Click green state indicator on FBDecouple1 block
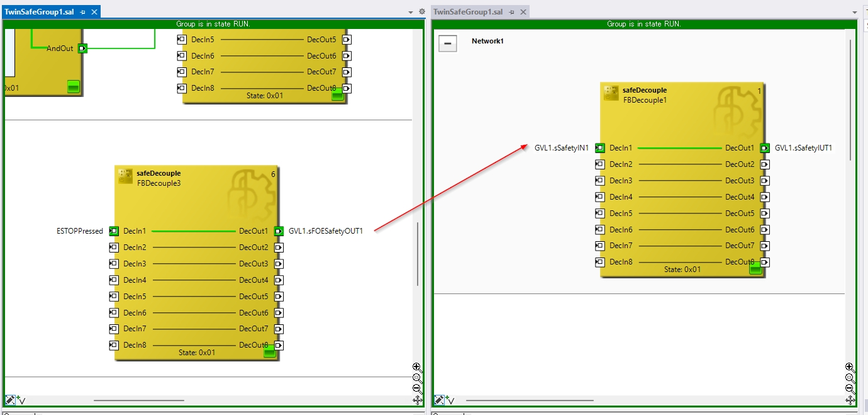Screen dimensions: 868x415 tap(755, 269)
